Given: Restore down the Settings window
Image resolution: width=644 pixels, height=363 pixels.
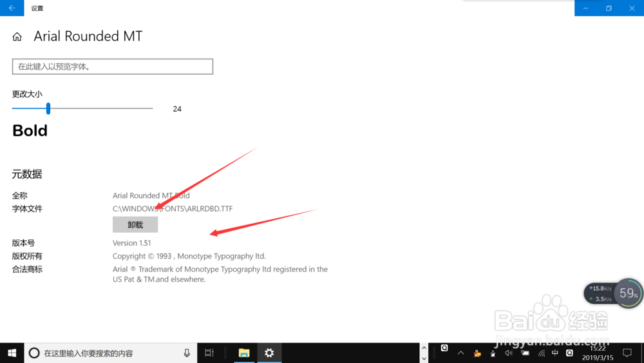Looking at the screenshot, I should (x=609, y=8).
